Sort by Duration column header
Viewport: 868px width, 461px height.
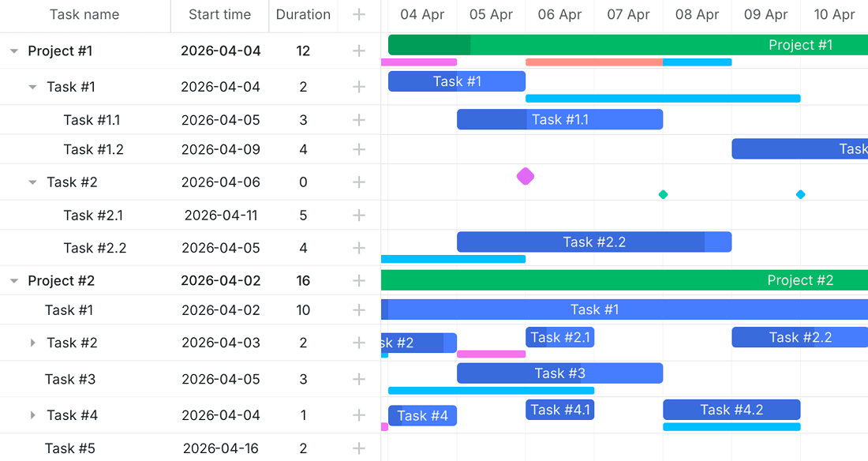(303, 14)
